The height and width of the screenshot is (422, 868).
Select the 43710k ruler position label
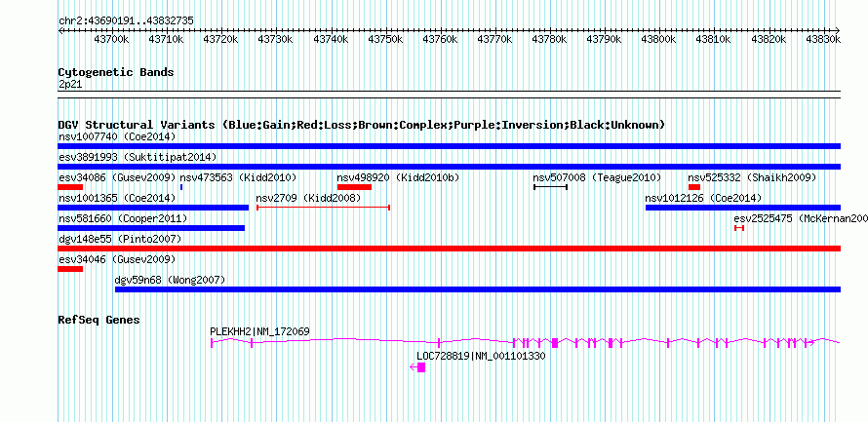tap(167, 39)
